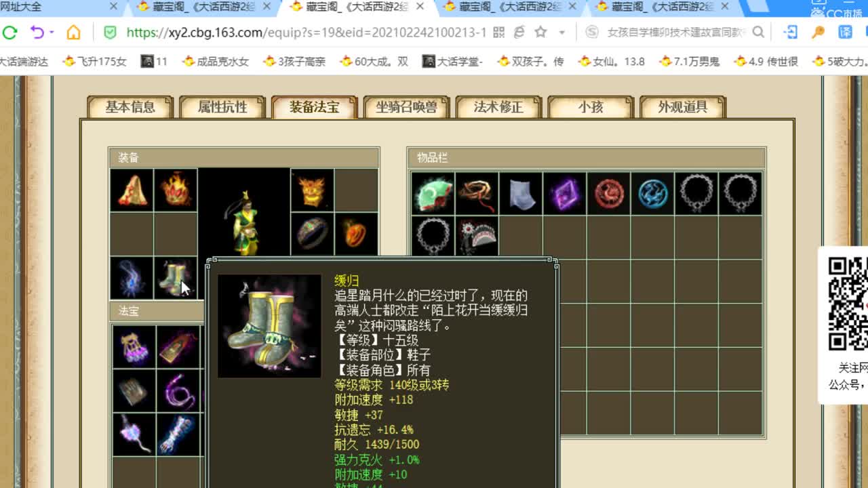Open the 坐骑召唤兽 tab
The width and height of the screenshot is (868, 488).
point(407,107)
